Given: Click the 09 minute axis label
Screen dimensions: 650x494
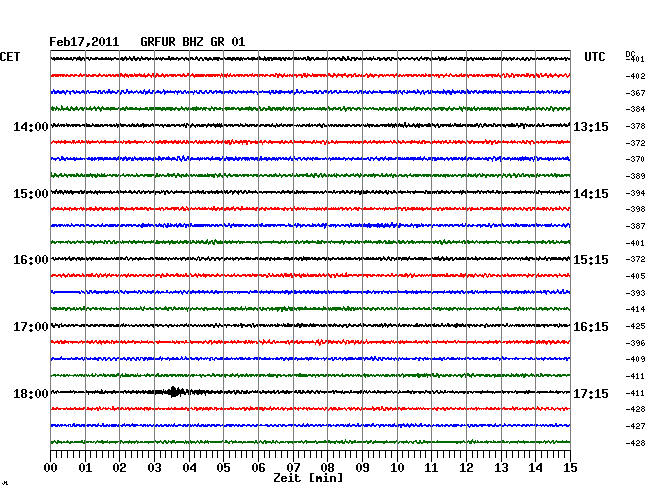Looking at the screenshot, I should pos(362,468).
